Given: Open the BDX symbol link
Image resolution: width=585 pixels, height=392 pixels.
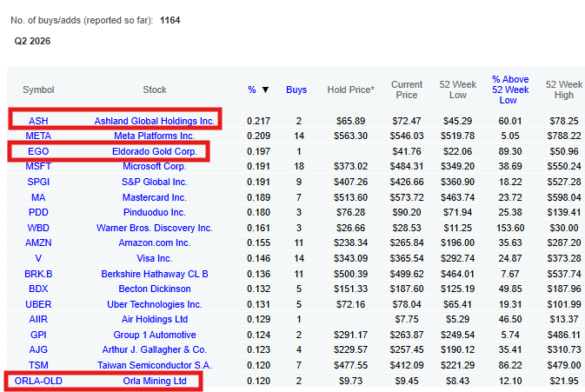Looking at the screenshot, I should [38, 289].
